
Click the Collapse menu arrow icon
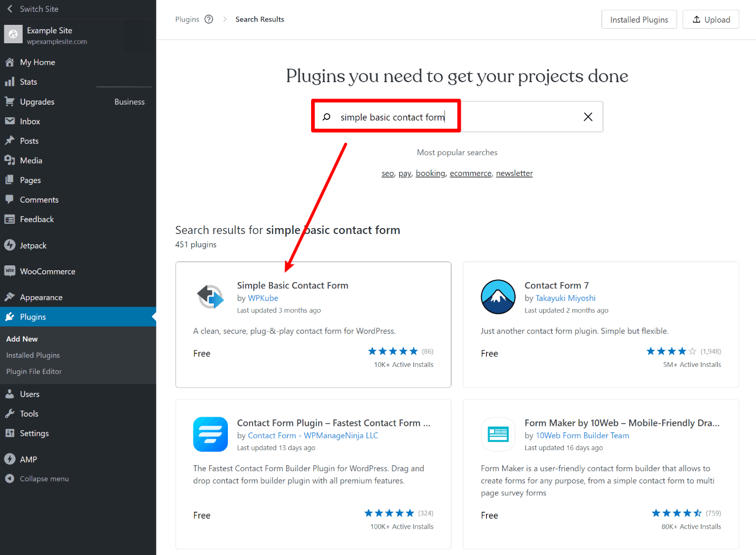(10, 478)
